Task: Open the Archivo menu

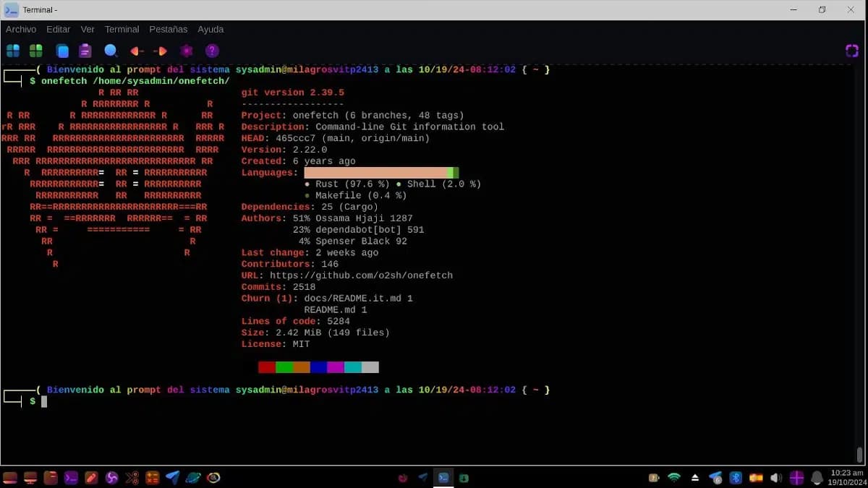Action: (x=21, y=29)
